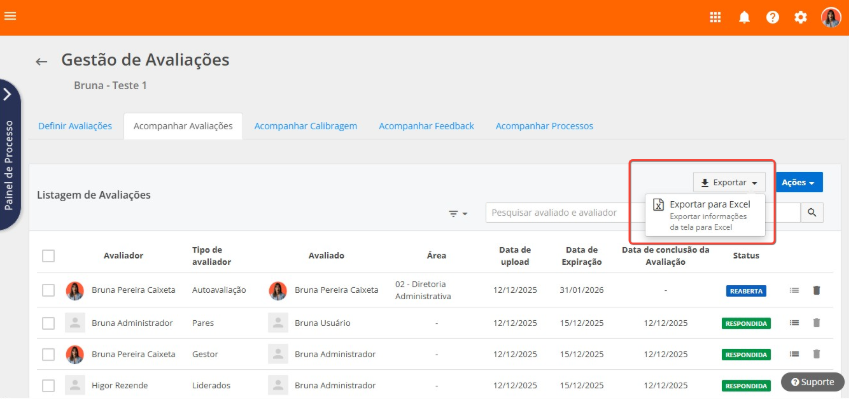Select the Acompanhar Avaliações tab
This screenshot has width=849, height=399.
(x=183, y=126)
